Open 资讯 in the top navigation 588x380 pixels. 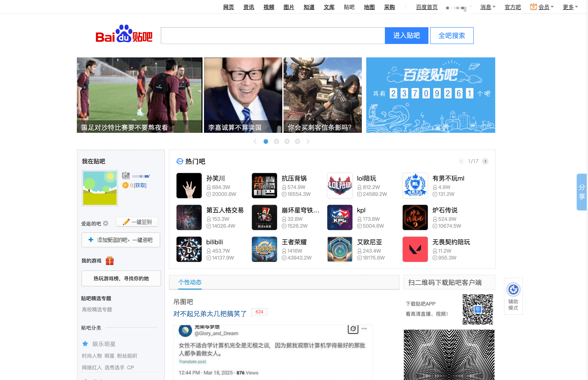coord(249,7)
